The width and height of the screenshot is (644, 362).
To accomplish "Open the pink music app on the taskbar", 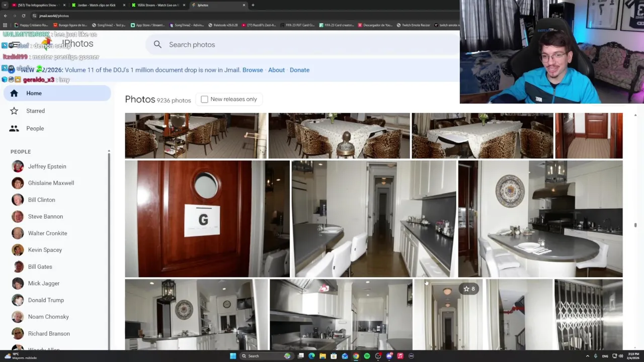I will [400, 356].
